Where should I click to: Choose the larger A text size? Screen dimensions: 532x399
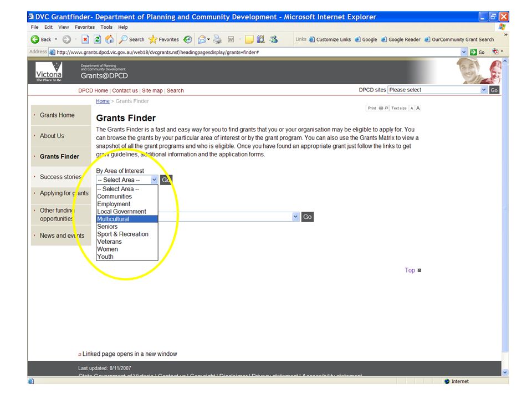pos(418,108)
